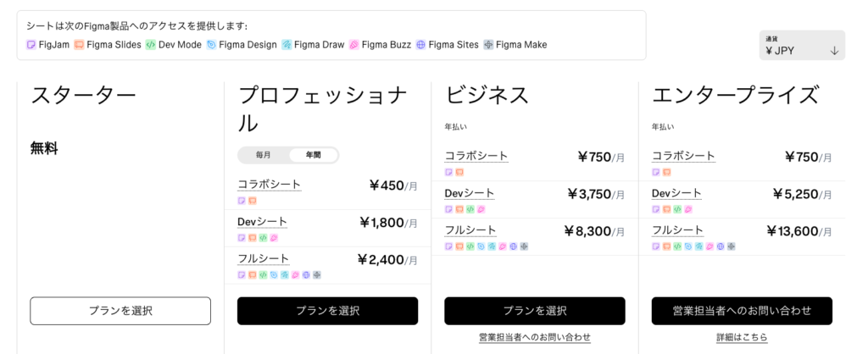The image size is (868, 354).
Task: Click the down arrow in the currency selector
Action: [x=835, y=51]
